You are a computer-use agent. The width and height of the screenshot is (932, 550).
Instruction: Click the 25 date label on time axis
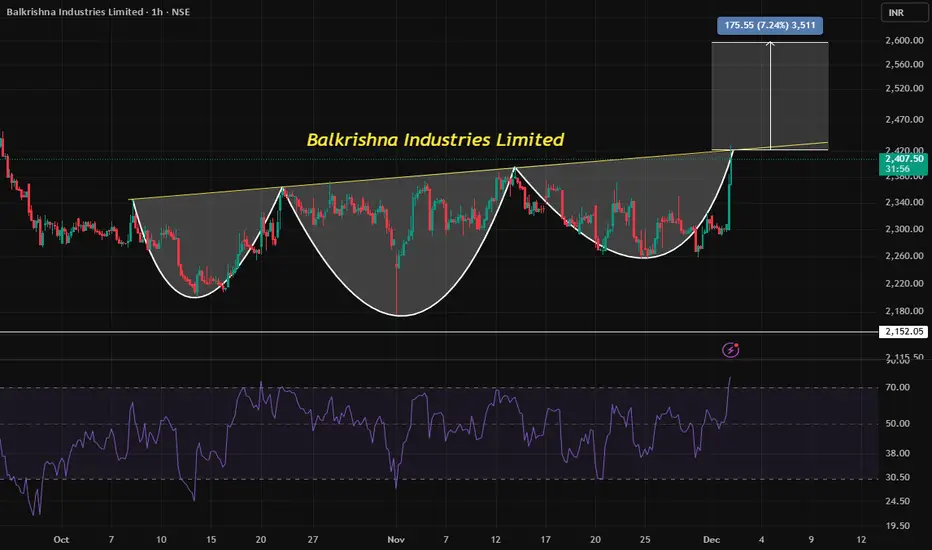(x=645, y=539)
